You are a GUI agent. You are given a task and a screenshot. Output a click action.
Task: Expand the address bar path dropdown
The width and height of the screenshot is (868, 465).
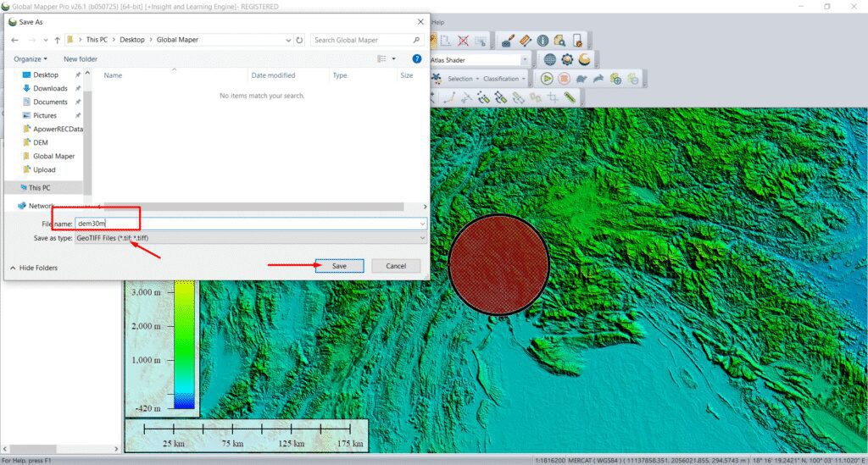[288, 40]
